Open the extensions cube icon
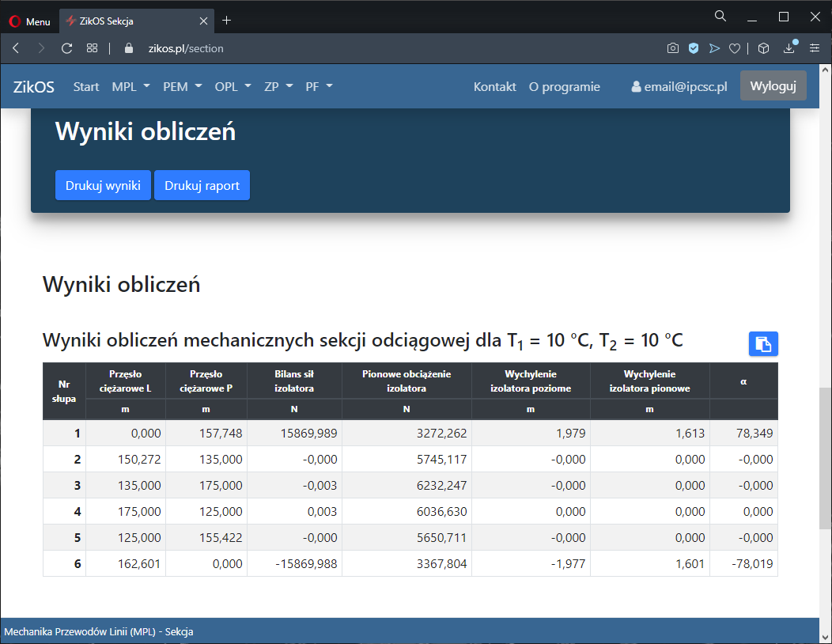Screen dimensions: 832x644 [x=763, y=48]
